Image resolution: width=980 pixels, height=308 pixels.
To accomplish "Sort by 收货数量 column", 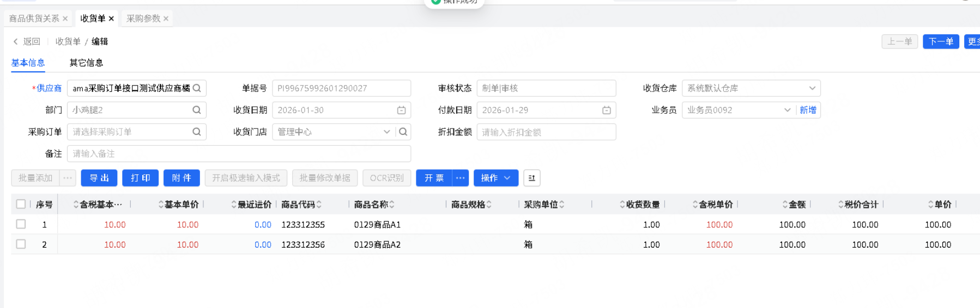I will click(622, 205).
